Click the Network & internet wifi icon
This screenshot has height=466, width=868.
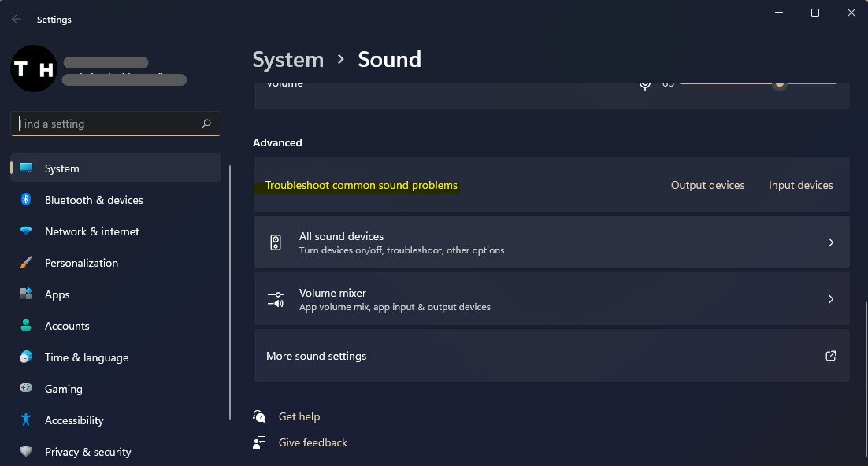26,231
